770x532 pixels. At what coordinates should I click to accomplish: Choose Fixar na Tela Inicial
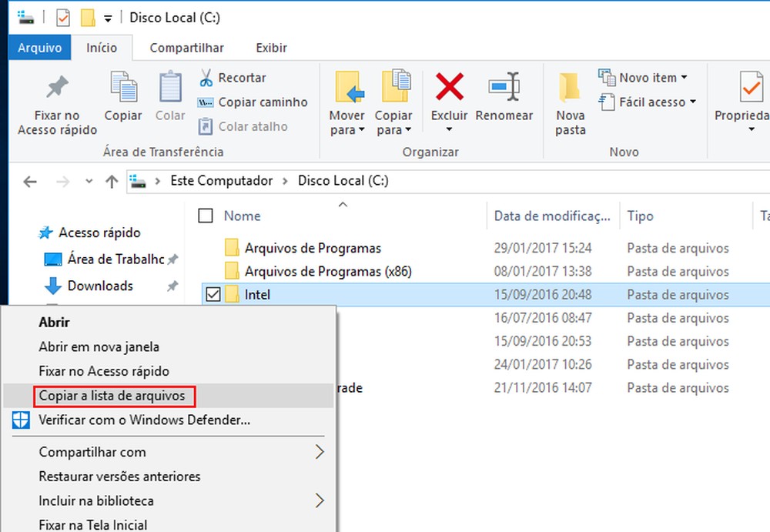[169, 524]
